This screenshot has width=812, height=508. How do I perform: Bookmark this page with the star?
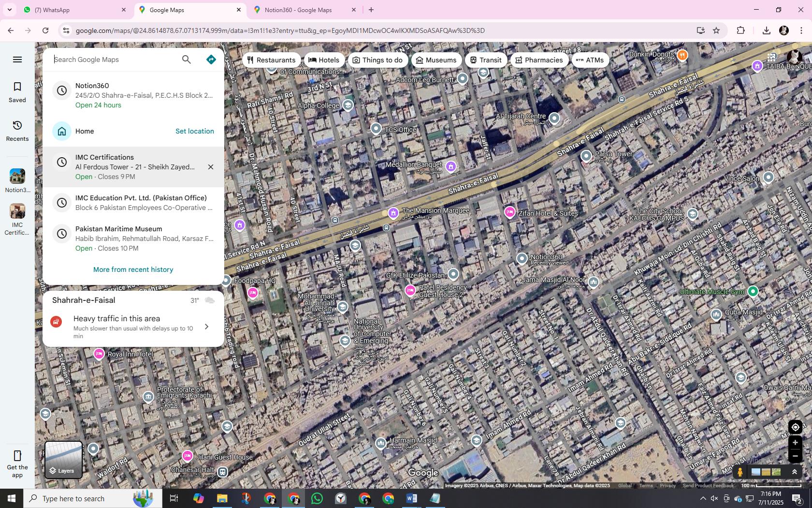click(x=716, y=30)
